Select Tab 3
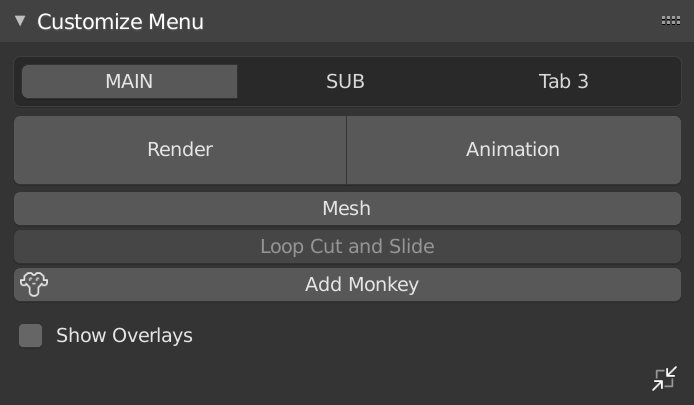 pyautogui.click(x=563, y=82)
